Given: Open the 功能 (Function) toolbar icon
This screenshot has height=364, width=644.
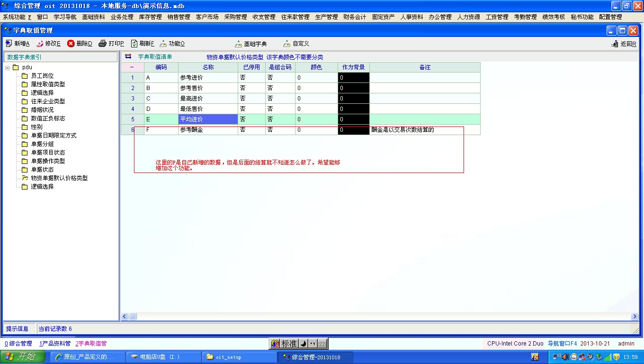Looking at the screenshot, I should click(163, 44).
